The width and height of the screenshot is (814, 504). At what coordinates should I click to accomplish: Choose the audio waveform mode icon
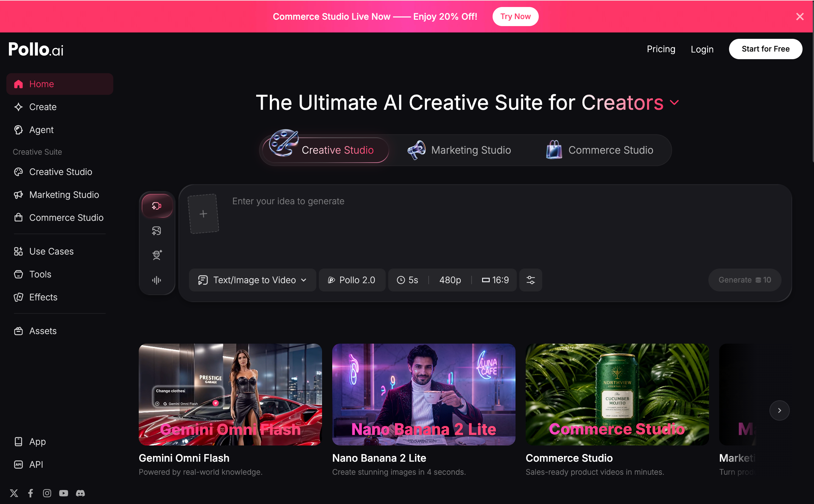click(x=157, y=280)
